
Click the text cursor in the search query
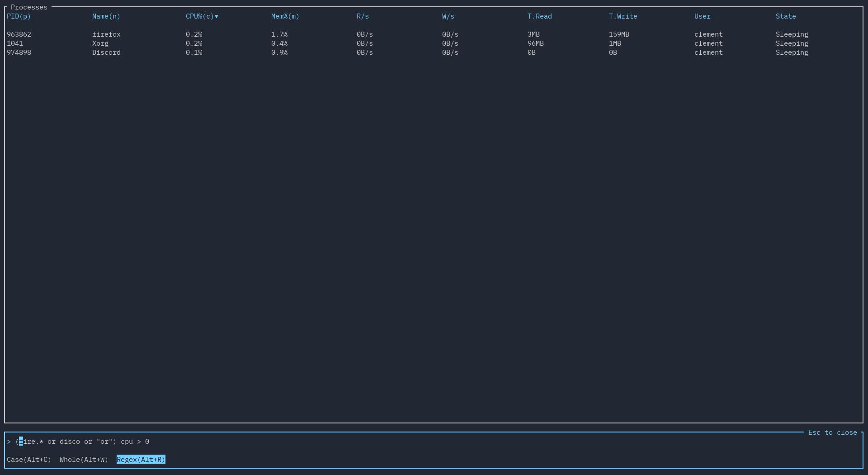20,442
